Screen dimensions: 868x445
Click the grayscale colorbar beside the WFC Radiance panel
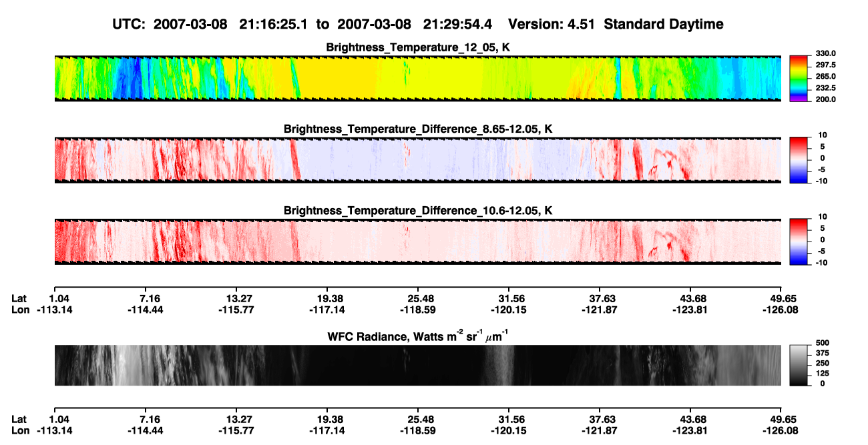click(799, 365)
